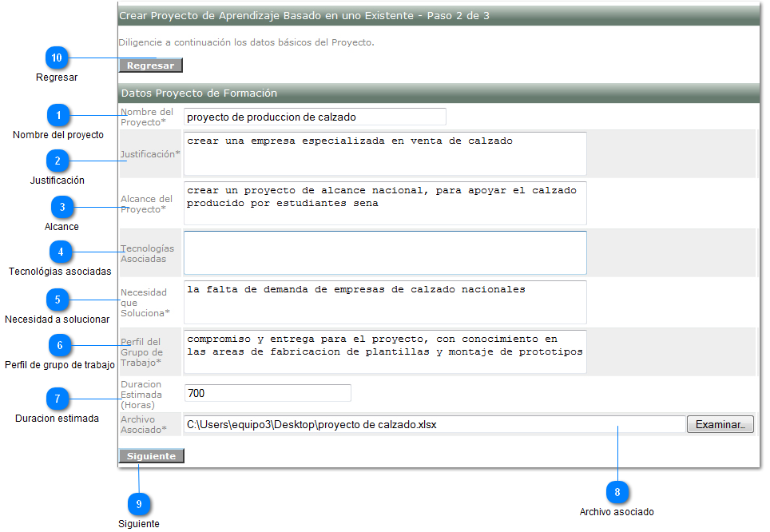Viewport: 770px width, 532px height.
Task: Select the empty Tecnologías Asociadas text area
Action: click(x=385, y=253)
